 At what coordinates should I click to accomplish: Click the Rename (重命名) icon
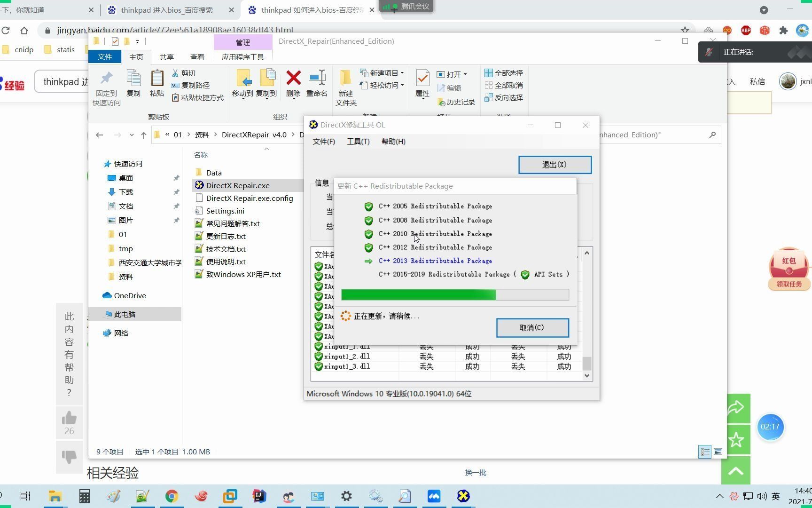click(317, 78)
